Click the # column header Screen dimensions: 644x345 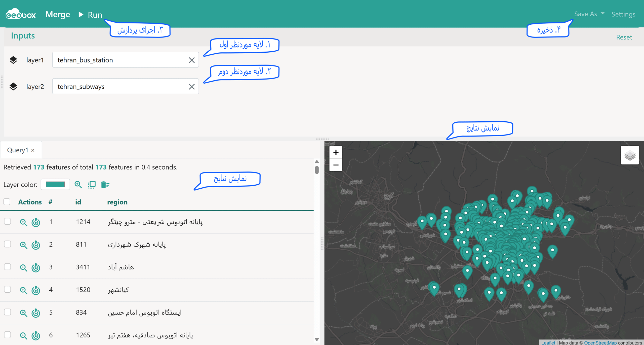[51, 202]
